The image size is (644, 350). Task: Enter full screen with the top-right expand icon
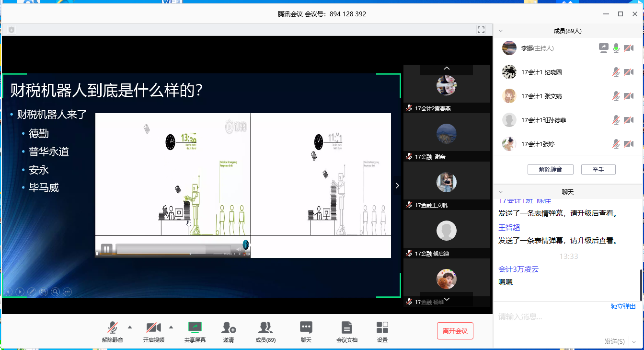pos(481,30)
